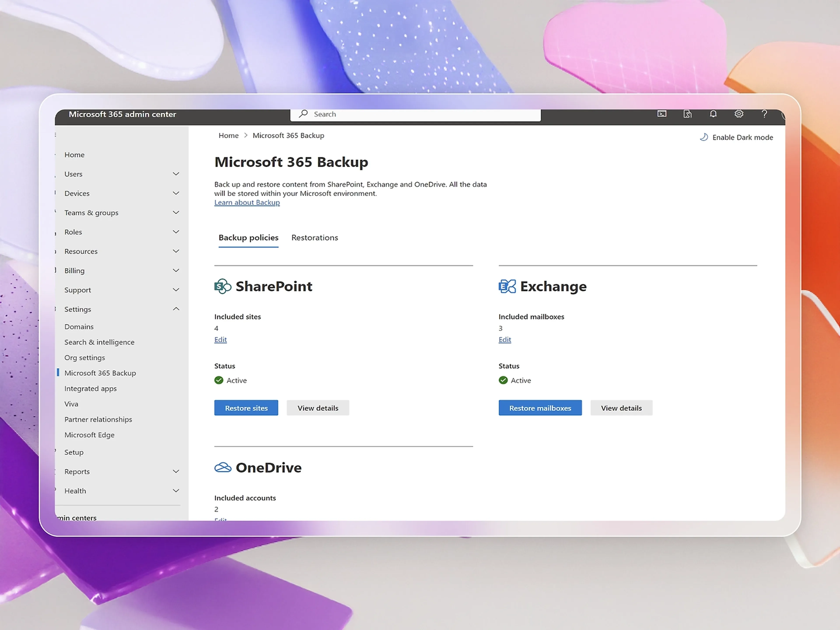Open Partner relationships
This screenshot has height=630, width=840.
tap(98, 419)
